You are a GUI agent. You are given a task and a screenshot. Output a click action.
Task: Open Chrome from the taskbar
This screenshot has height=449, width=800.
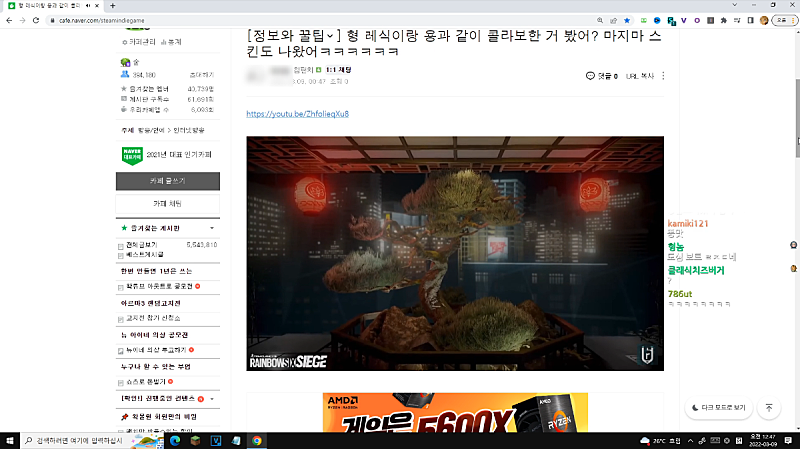[257, 441]
